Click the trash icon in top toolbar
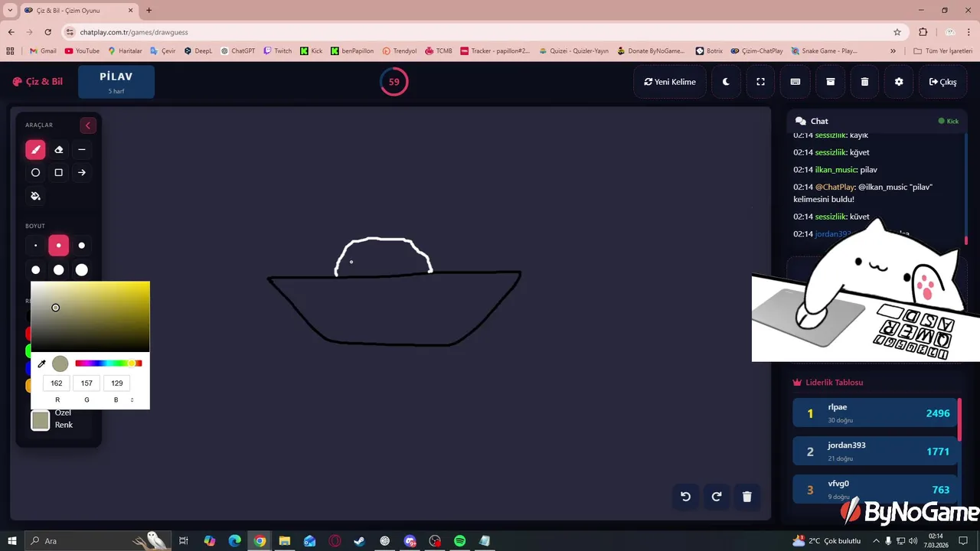 click(x=864, y=82)
